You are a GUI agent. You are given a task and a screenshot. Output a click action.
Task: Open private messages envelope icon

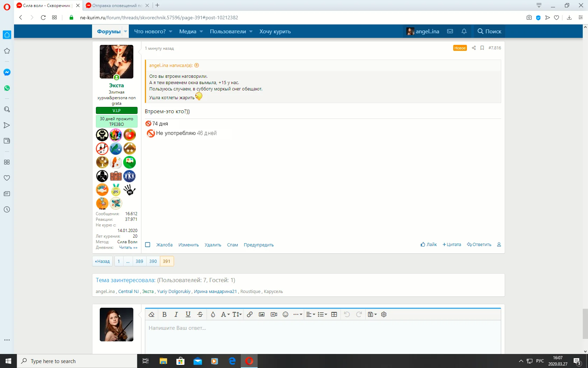(450, 31)
